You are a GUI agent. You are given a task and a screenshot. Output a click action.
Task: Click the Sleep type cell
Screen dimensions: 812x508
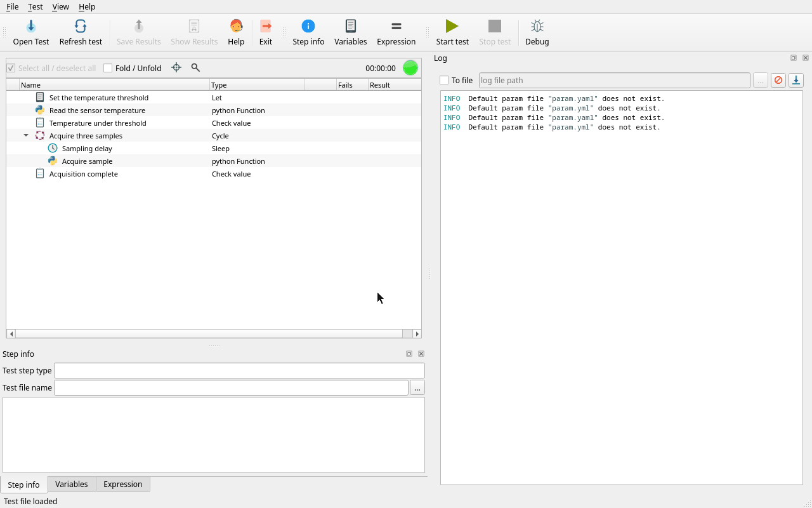(x=221, y=148)
